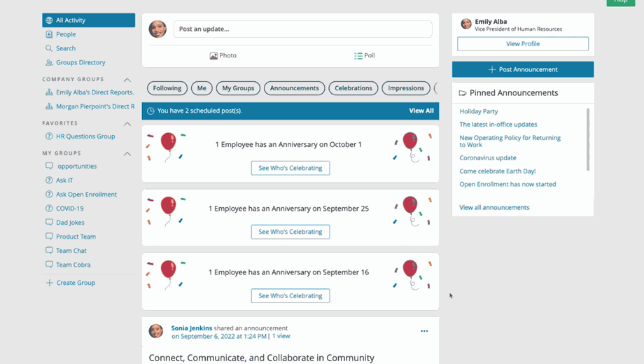Select the Celebrations filter tab
Image resolution: width=644 pixels, height=364 pixels.
pyautogui.click(x=353, y=88)
